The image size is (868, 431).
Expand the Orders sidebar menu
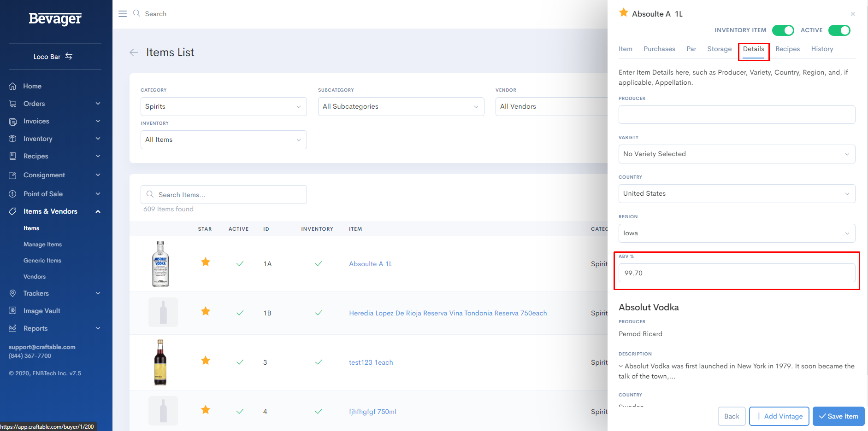coord(98,104)
